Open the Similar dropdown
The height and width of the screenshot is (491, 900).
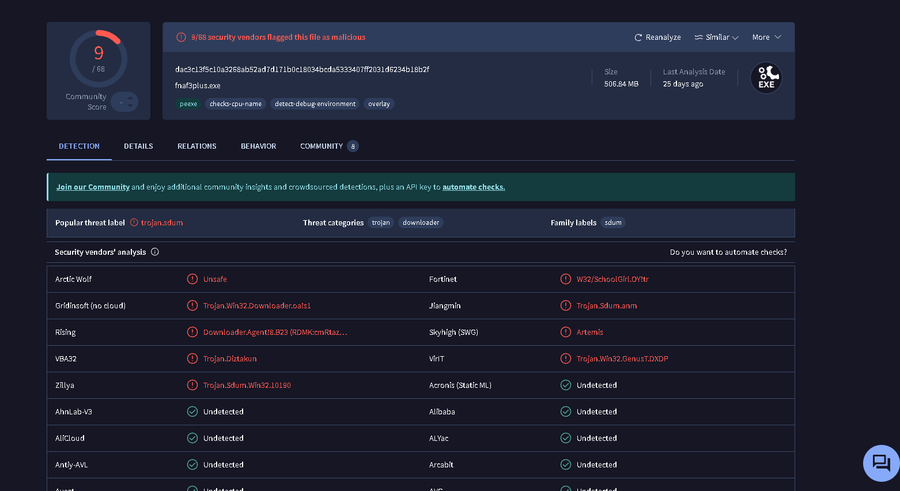(716, 37)
